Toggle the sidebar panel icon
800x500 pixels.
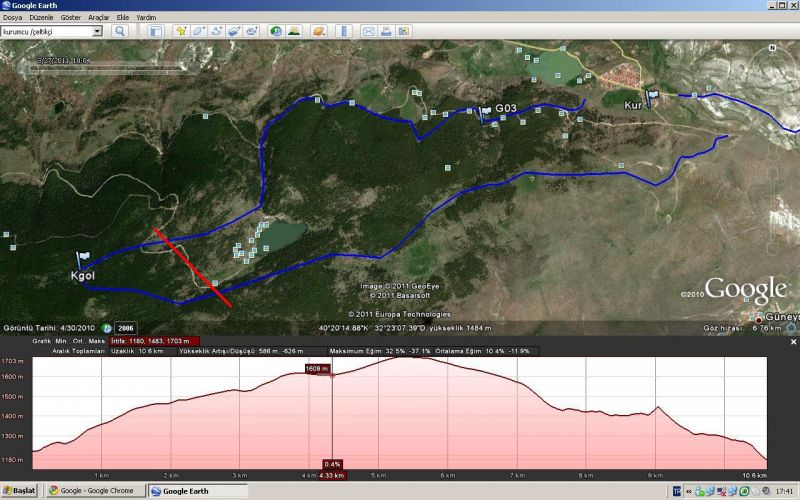click(156, 31)
